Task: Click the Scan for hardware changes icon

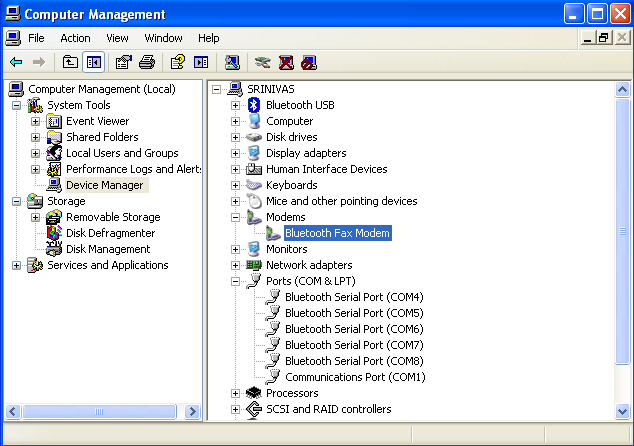Action: [232, 62]
